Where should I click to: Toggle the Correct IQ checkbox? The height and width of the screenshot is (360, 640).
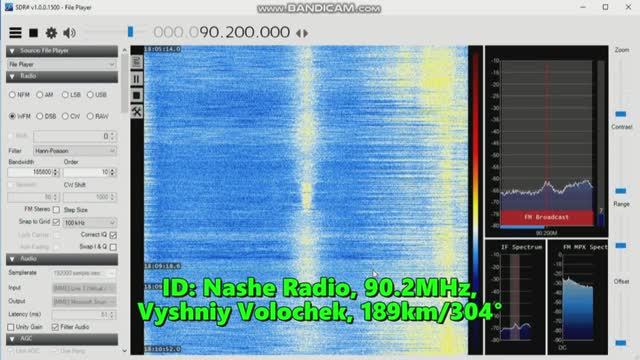113,235
